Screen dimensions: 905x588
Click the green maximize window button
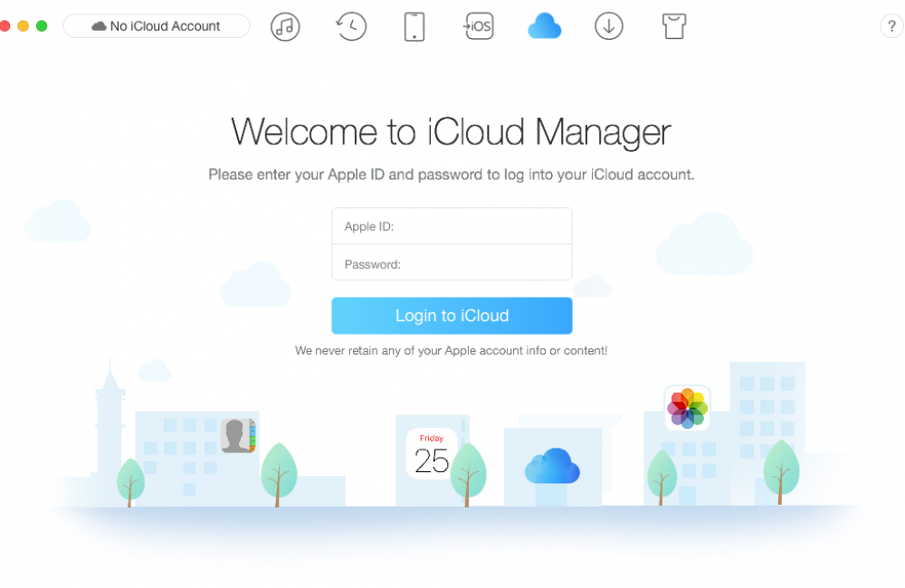click(42, 26)
